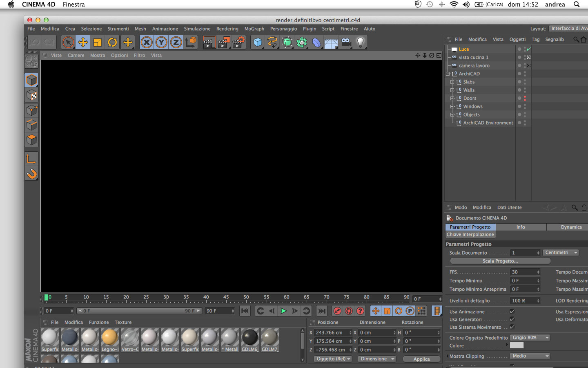Expand the Walls tree node
The width and height of the screenshot is (588, 368).
point(452,90)
